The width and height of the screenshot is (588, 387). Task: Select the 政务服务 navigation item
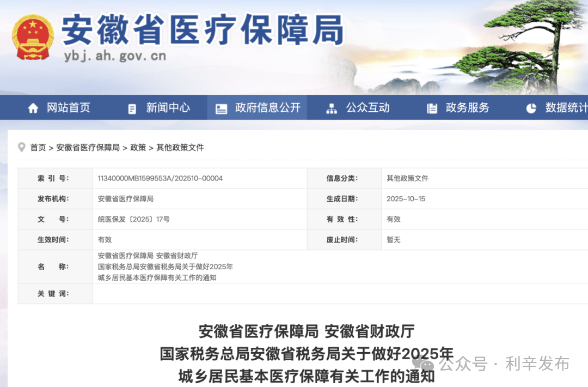point(467,107)
